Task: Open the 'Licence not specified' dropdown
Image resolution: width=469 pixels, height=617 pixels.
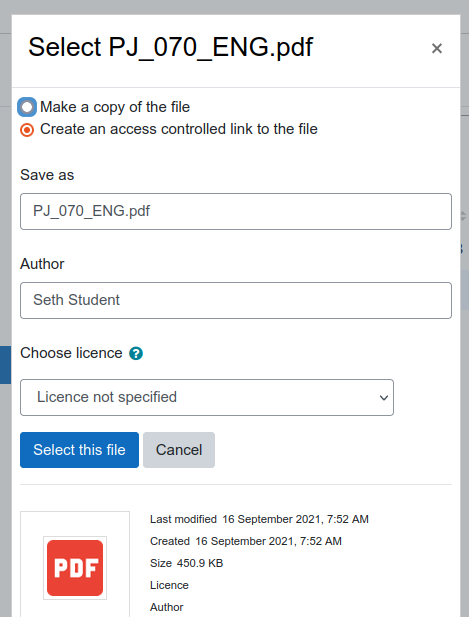Action: coord(207,397)
